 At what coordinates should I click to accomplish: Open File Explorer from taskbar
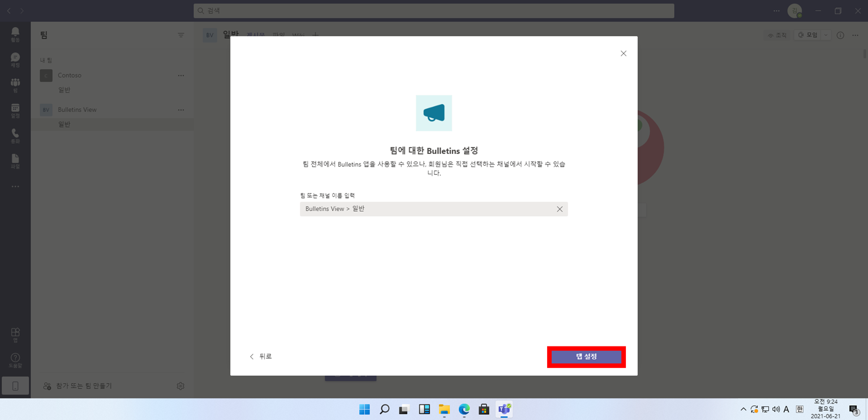tap(444, 409)
